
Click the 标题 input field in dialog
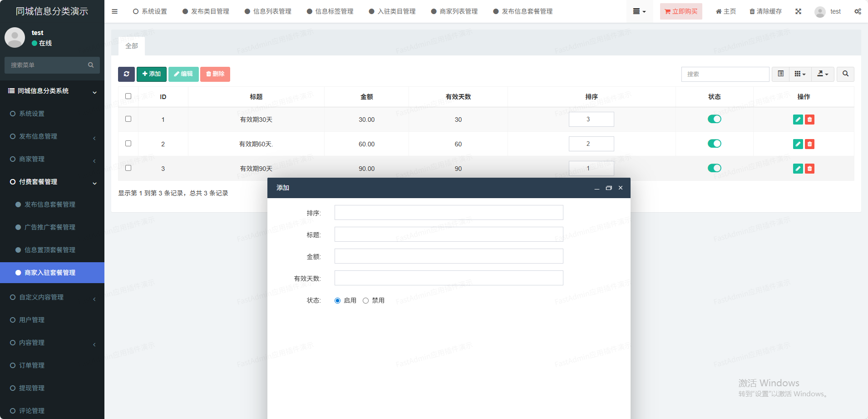click(449, 234)
